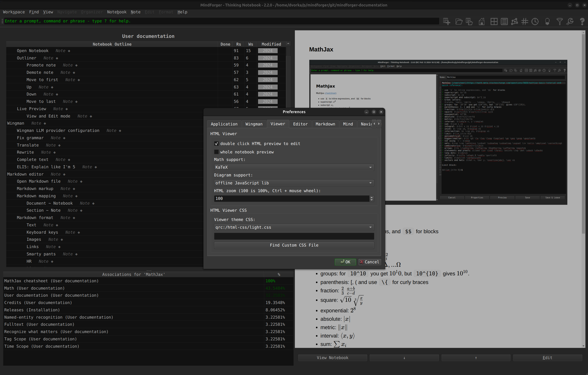This screenshot has width=588, height=375.
Task: Open the View menu
Action: [48, 12]
